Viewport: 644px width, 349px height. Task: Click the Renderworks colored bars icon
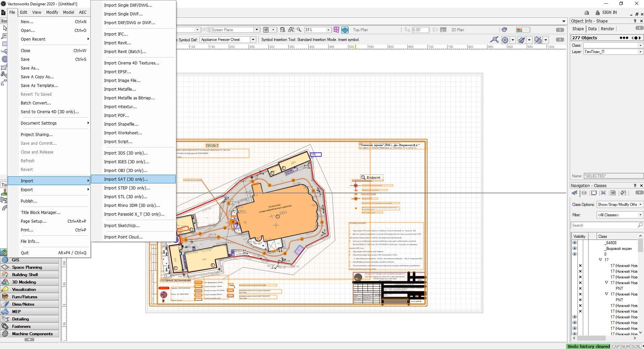(x=522, y=30)
